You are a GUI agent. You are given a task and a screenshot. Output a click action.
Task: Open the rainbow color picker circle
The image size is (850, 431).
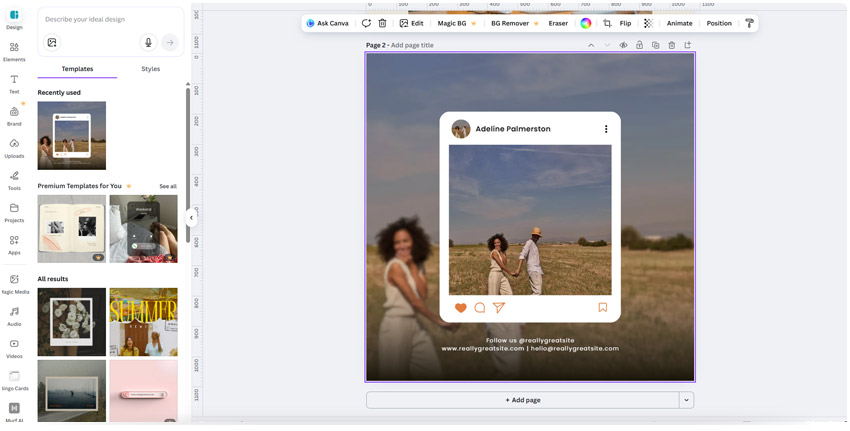point(585,23)
